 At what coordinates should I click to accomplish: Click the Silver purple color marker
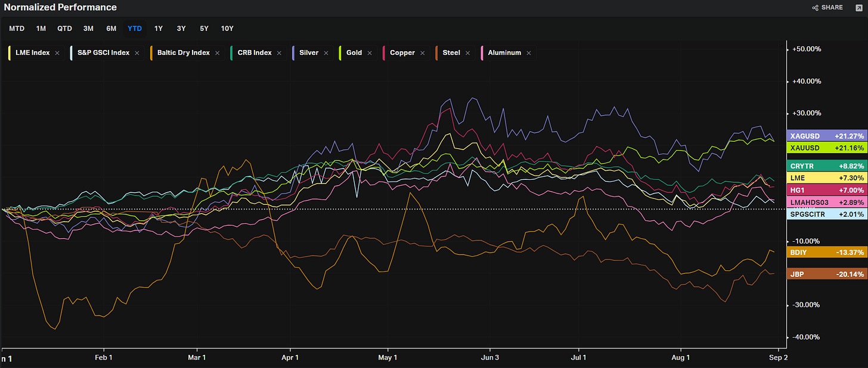point(294,53)
